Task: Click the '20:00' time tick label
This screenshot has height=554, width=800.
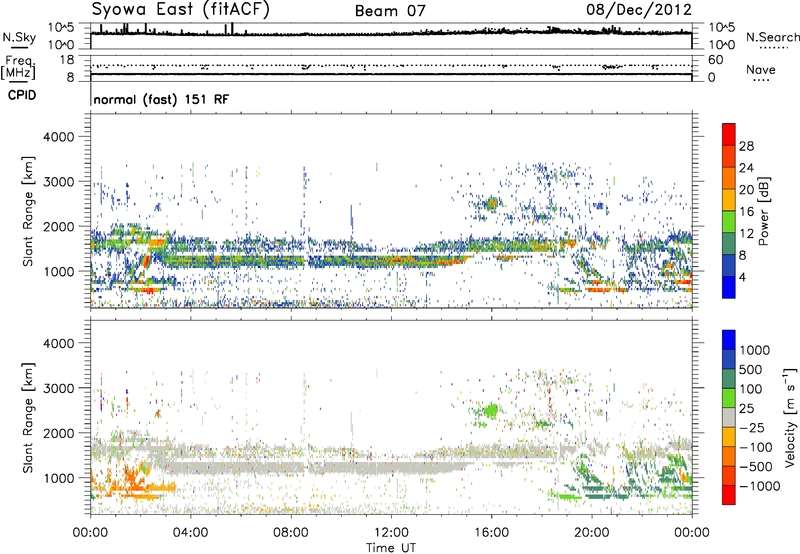Action: point(591,533)
